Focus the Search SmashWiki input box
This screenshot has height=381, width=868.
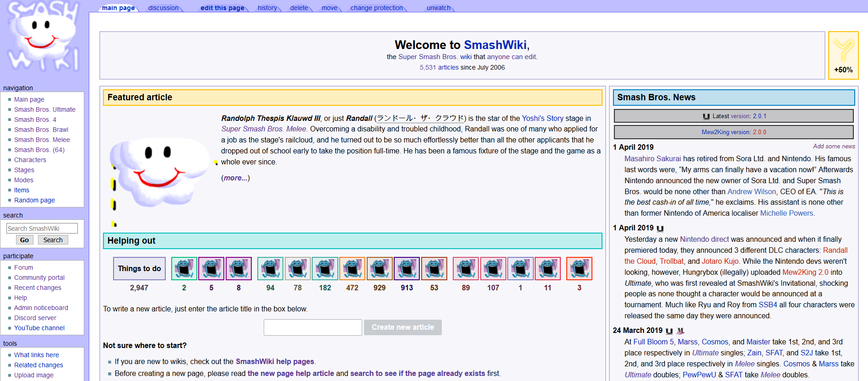(42, 229)
